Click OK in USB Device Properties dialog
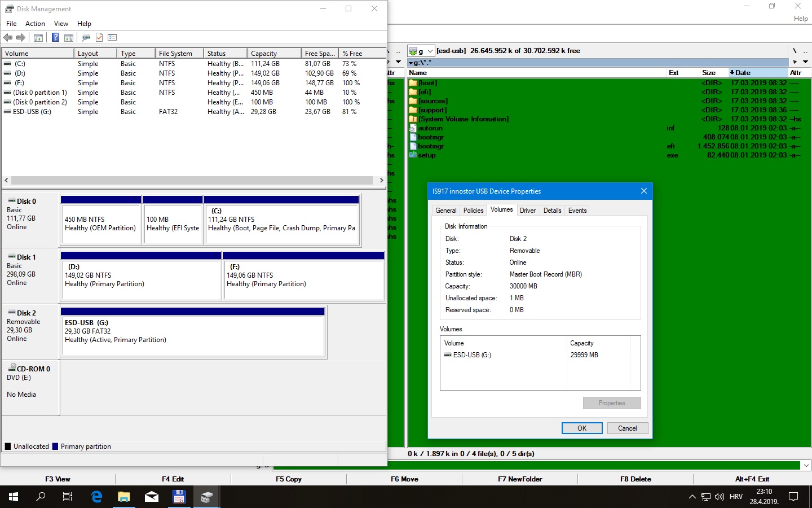 [581, 428]
